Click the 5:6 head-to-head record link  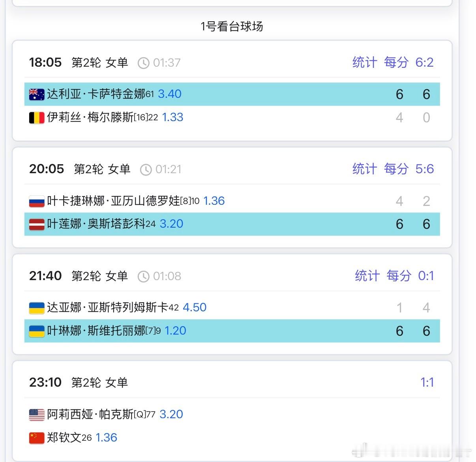coord(424,169)
